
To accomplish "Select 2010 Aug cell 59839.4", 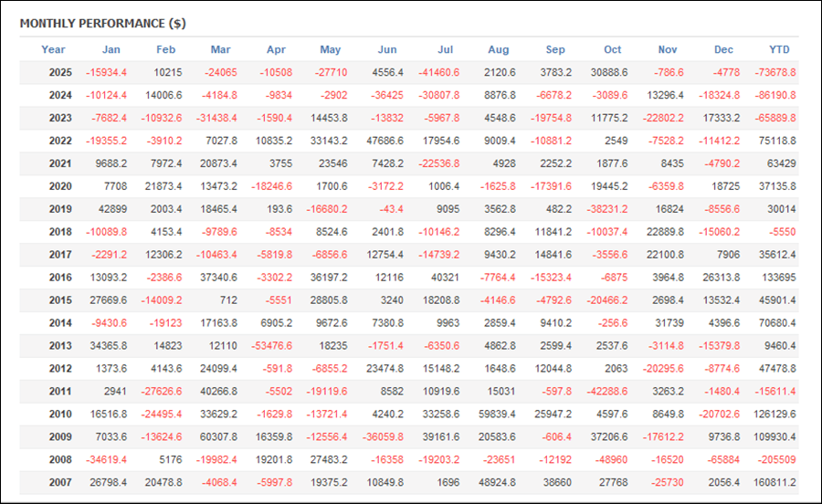I will click(x=497, y=415).
